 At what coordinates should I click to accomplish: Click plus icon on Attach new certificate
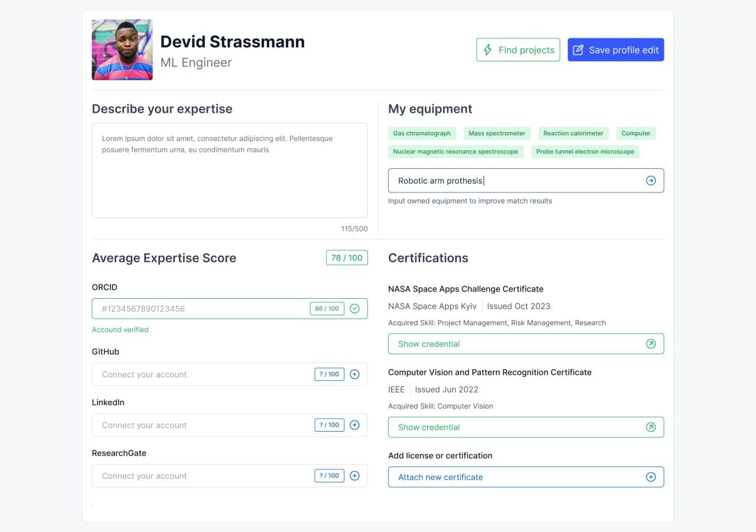(x=650, y=477)
